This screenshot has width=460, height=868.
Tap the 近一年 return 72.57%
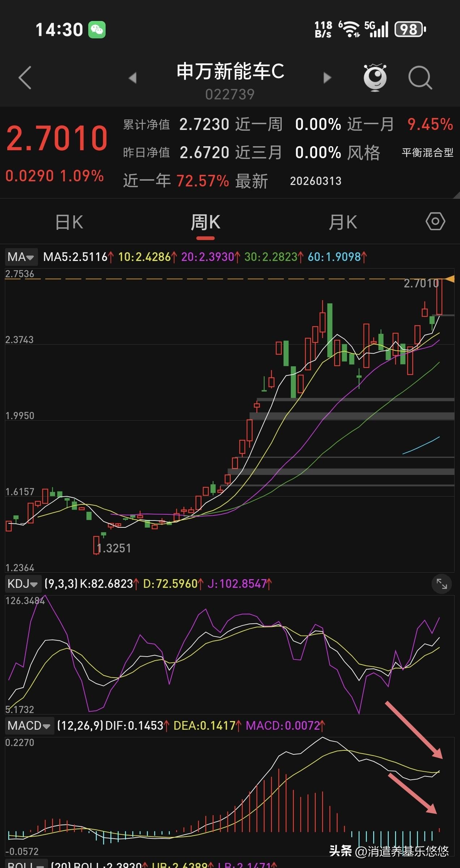[203, 181]
